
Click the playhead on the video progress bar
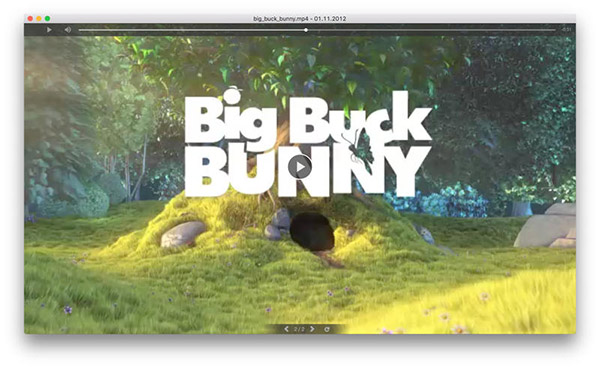click(306, 30)
